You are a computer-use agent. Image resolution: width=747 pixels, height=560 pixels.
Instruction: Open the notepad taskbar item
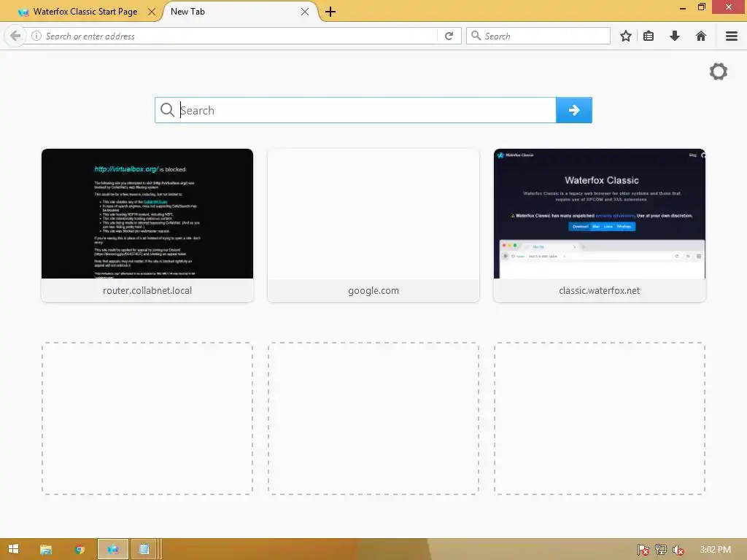click(144, 550)
